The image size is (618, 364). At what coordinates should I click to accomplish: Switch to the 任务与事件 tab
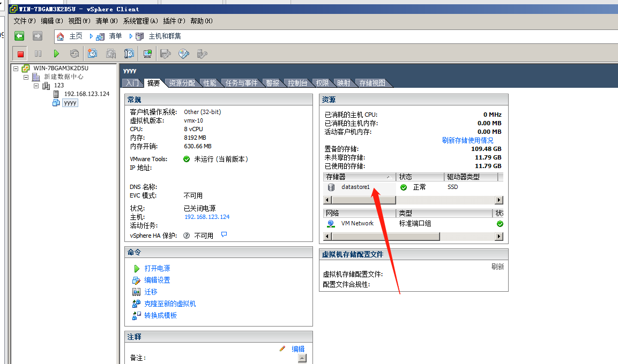click(241, 83)
